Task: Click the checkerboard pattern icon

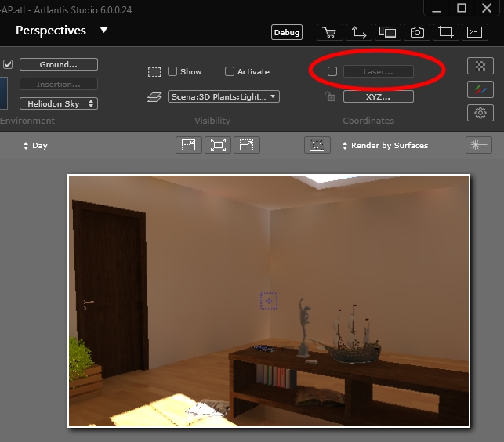Action: (x=480, y=66)
